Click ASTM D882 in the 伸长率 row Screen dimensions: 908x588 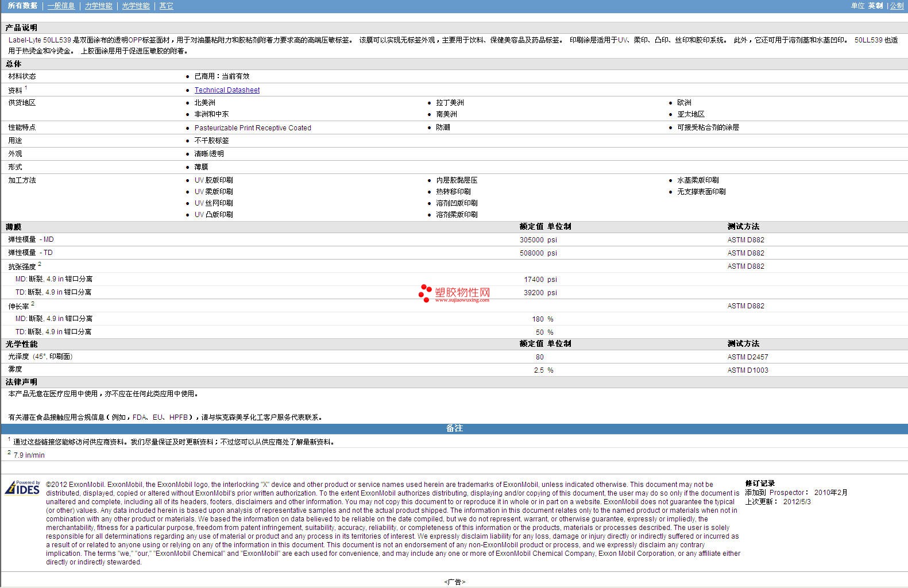[x=746, y=306]
